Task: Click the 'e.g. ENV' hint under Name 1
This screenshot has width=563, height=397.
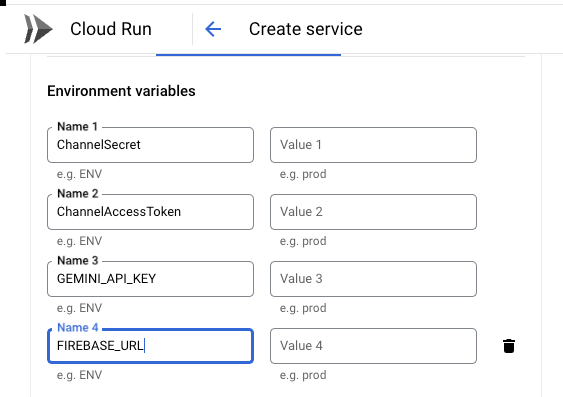Action: pos(79,174)
